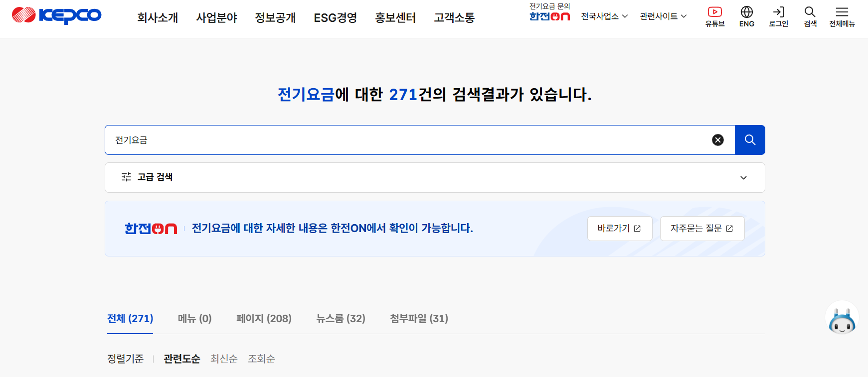
Task: Click the 정렬기준 label
Action: 125,359
